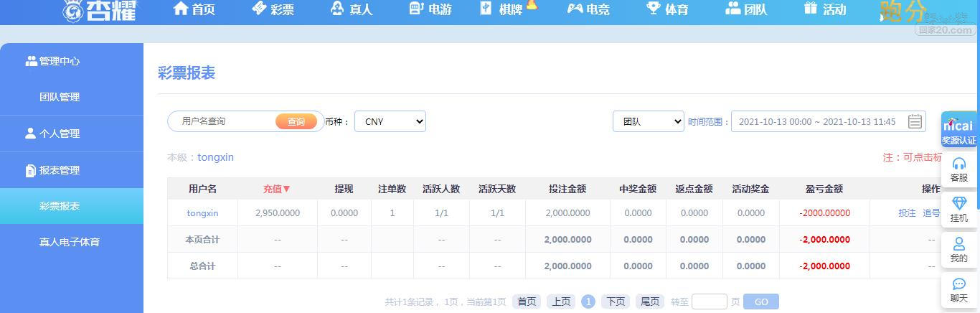
Task: Click the page number jump input
Action: (x=710, y=302)
